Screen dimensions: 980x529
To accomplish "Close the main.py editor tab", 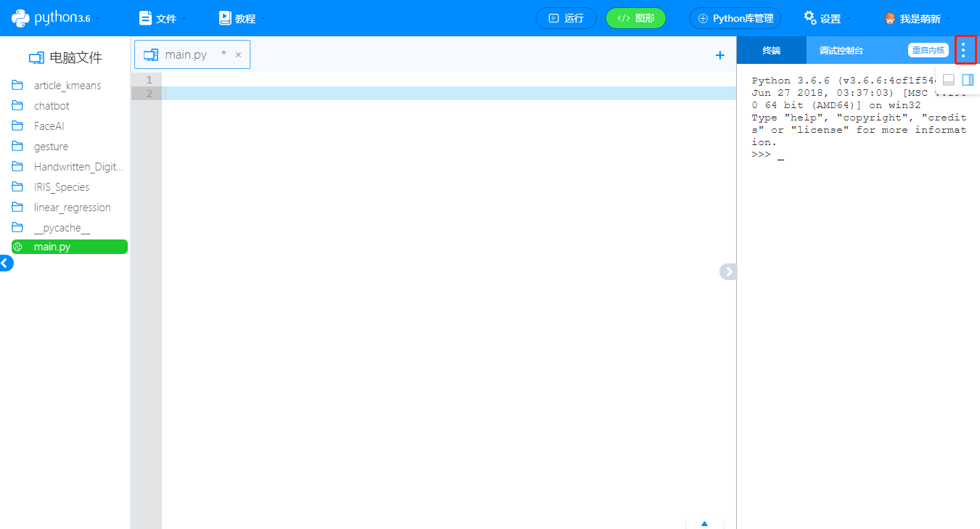I will (x=238, y=54).
